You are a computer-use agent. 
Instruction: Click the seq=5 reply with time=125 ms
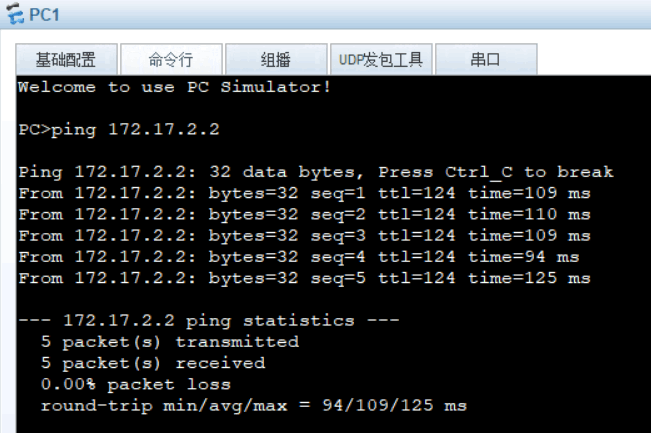[304, 278]
